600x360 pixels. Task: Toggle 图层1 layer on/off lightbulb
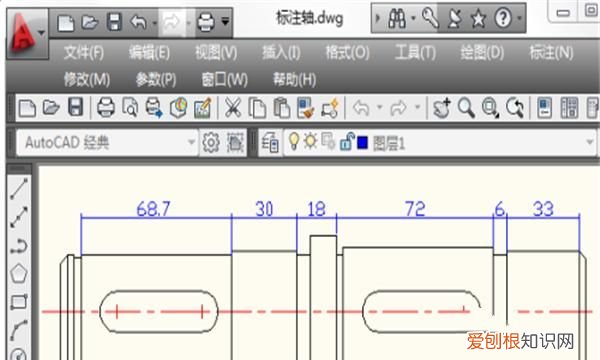pyautogui.click(x=293, y=142)
